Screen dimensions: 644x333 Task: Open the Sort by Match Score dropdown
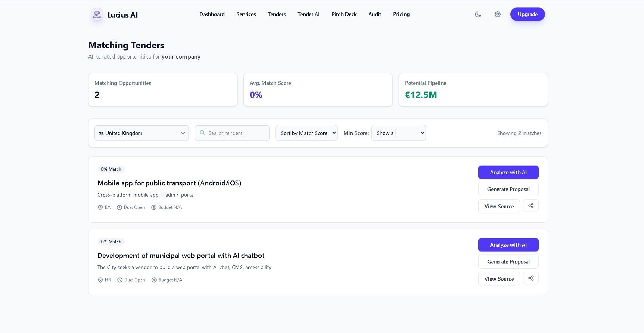pos(306,133)
